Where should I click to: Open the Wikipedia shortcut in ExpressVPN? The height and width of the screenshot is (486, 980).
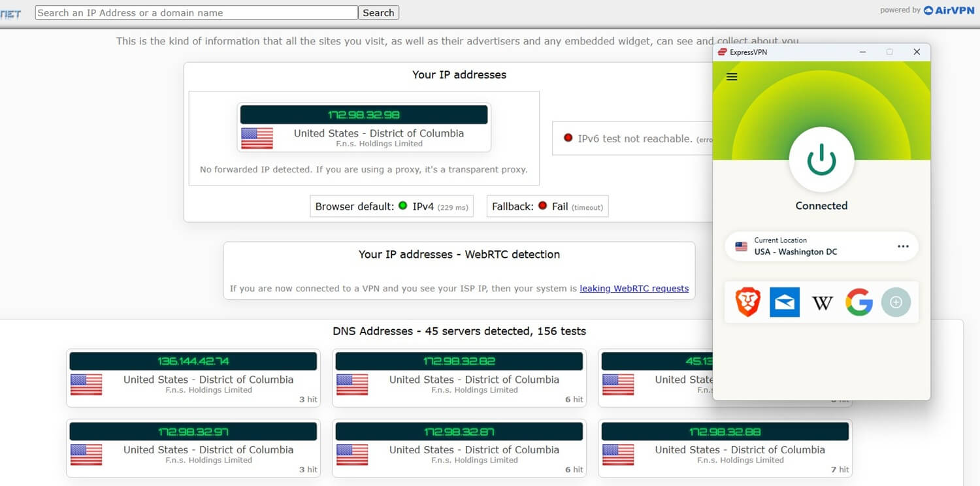[822, 302]
